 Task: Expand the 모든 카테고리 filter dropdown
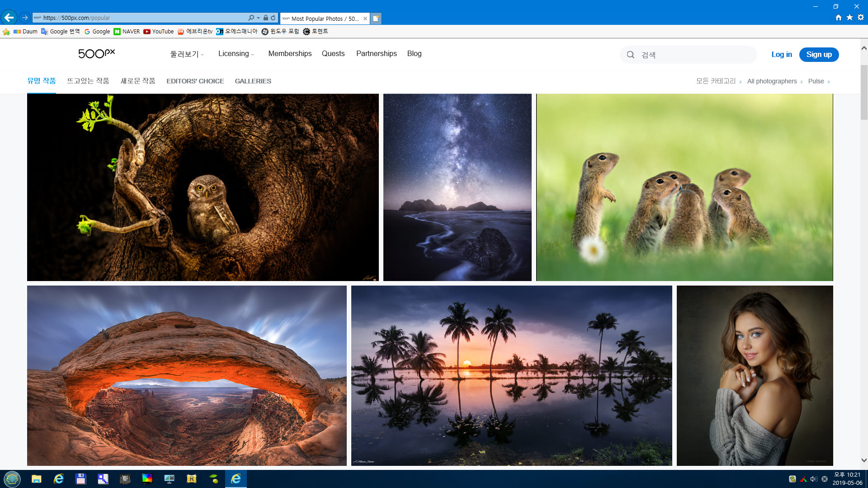[x=718, y=81]
